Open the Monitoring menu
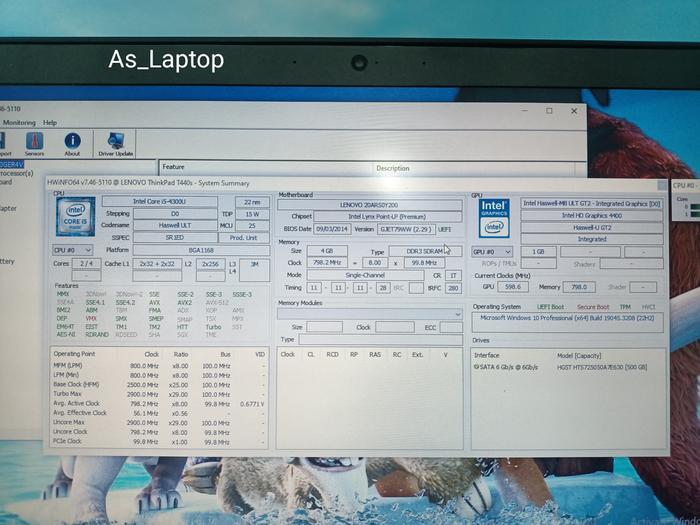 pyautogui.click(x=18, y=122)
